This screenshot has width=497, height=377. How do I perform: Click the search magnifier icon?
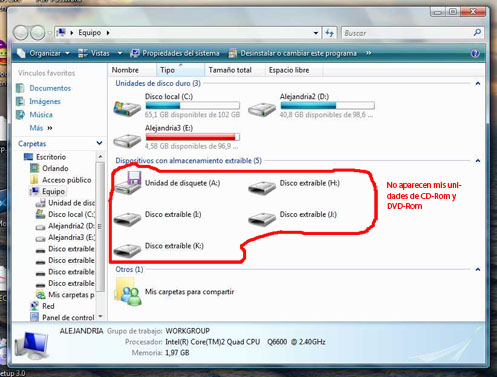coord(477,33)
